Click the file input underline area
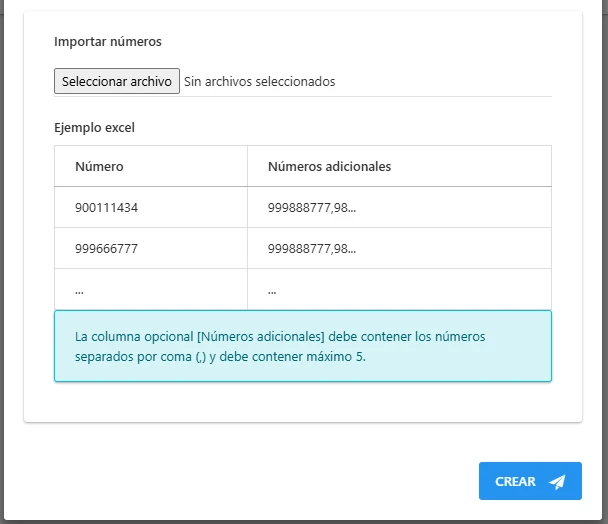Screen dimensions: 608x524 [303, 96]
